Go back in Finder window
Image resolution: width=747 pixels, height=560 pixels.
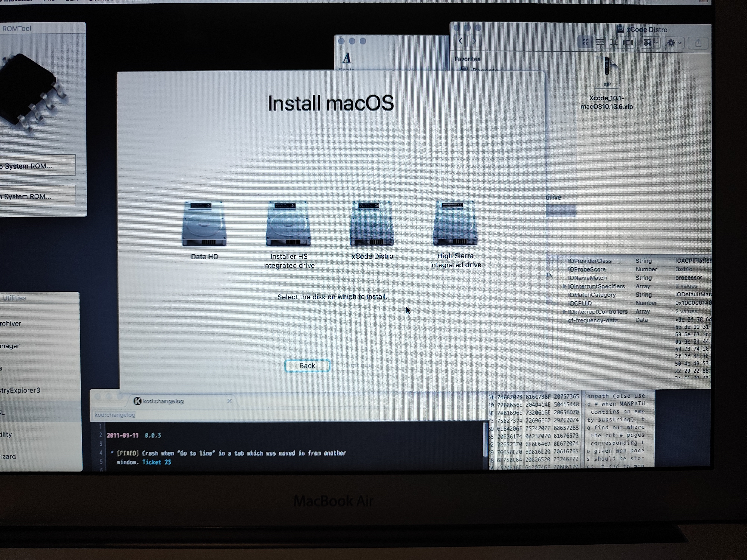tap(461, 41)
